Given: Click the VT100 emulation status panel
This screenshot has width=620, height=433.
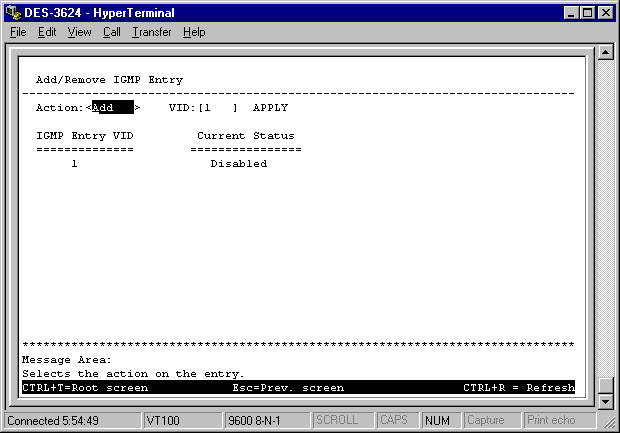Looking at the screenshot, I should tap(180, 421).
